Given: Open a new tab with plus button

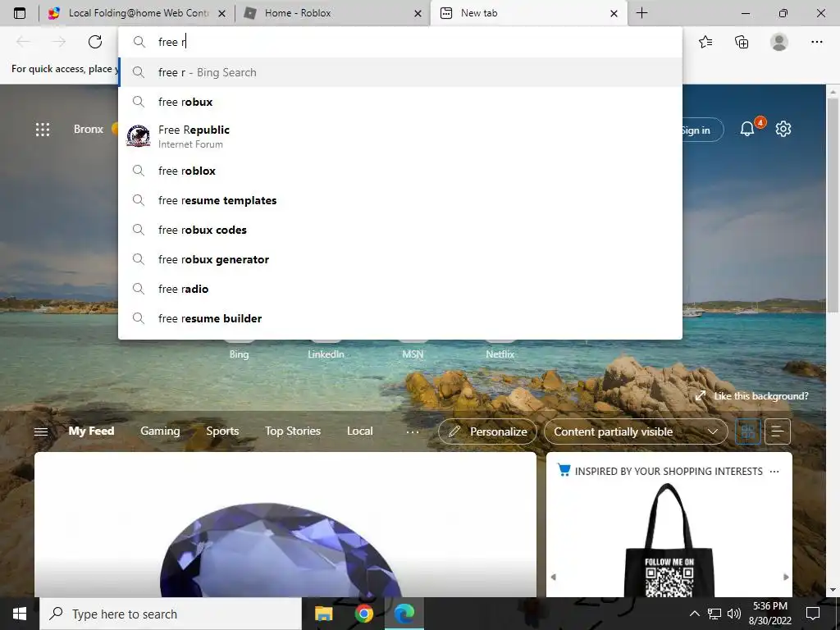Looking at the screenshot, I should coord(641,13).
